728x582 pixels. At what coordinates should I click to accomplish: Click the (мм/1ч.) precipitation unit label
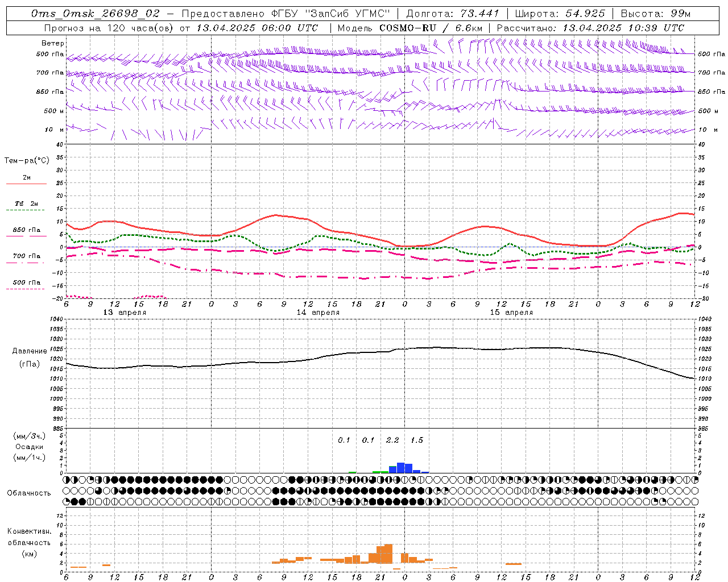(29, 458)
